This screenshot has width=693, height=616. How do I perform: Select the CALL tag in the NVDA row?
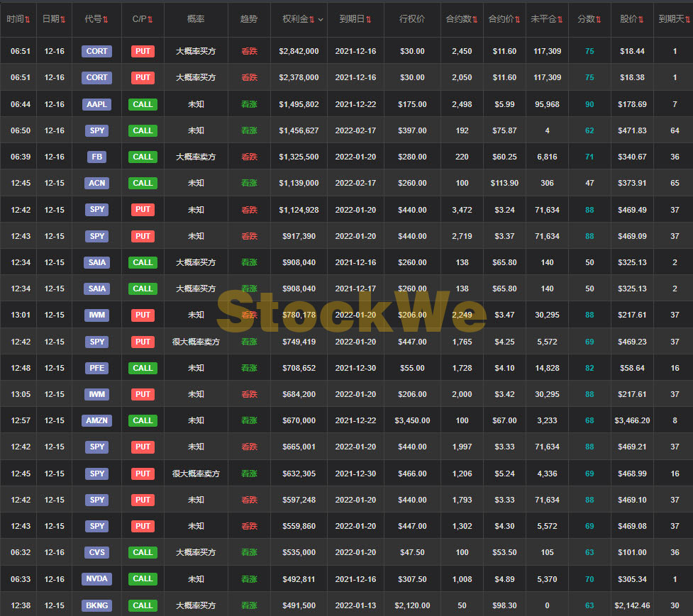[143, 579]
